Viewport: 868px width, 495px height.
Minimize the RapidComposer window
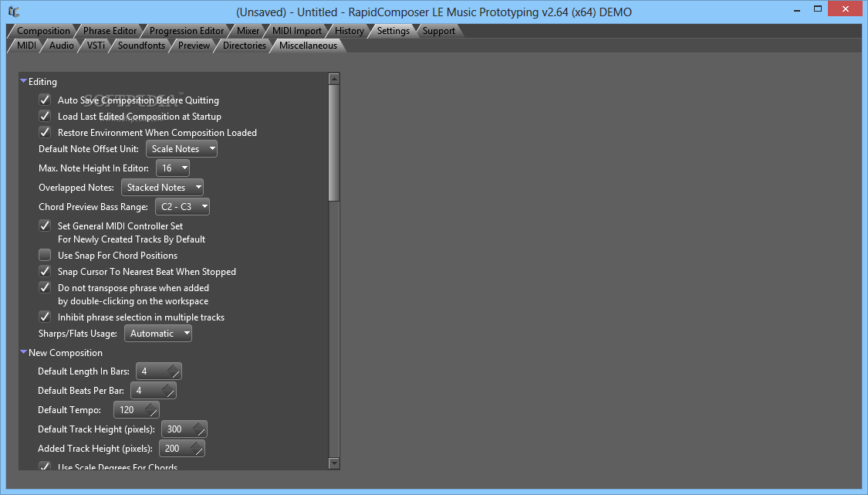[x=797, y=9]
